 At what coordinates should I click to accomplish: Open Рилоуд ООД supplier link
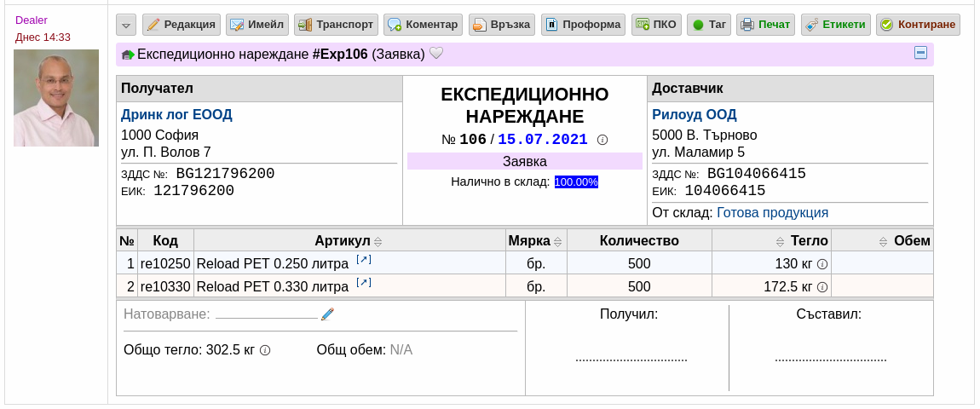click(x=695, y=114)
